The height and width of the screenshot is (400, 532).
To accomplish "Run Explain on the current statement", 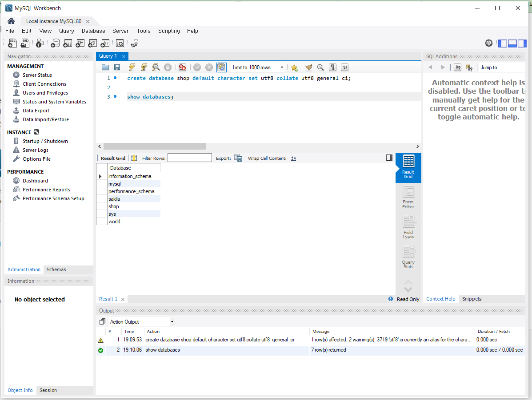I will coord(156,67).
